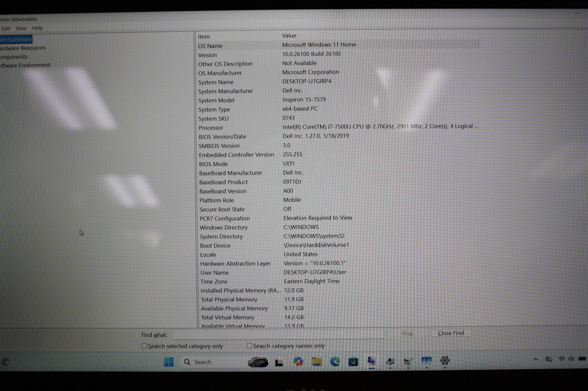The height and width of the screenshot is (391, 588).
Task: Select version '10.0.26100 Build 26100' value
Action: pos(311,54)
